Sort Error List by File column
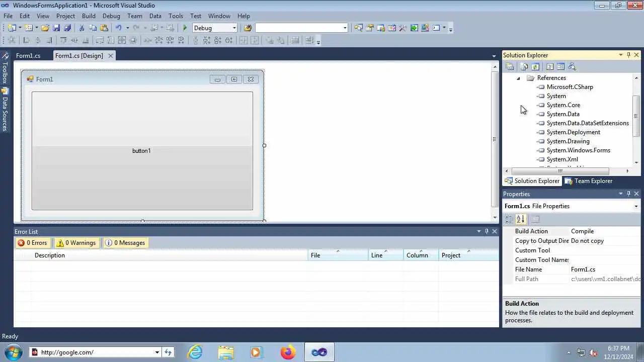The height and width of the screenshot is (362, 644). tap(338, 255)
